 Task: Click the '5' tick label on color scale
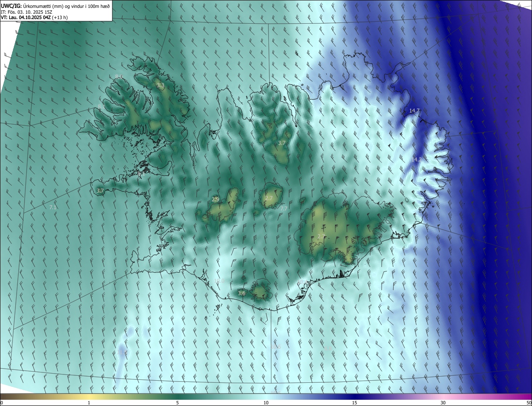(x=177, y=403)
